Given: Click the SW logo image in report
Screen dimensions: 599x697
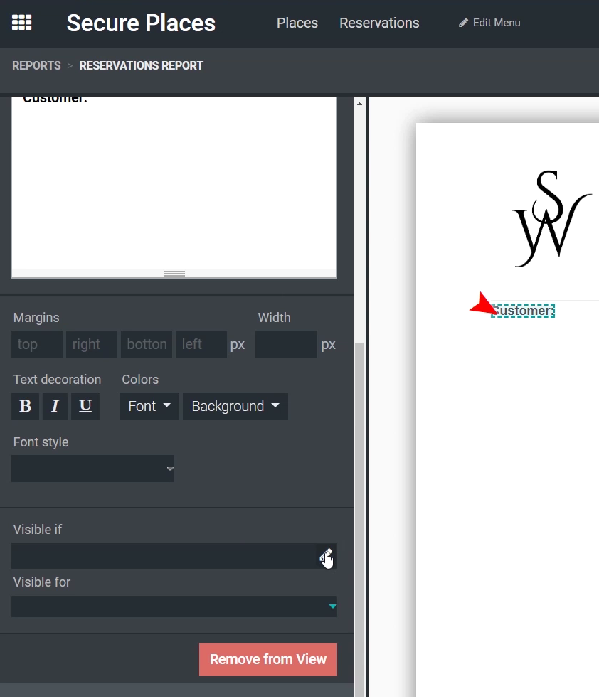Looking at the screenshot, I should click(552, 218).
